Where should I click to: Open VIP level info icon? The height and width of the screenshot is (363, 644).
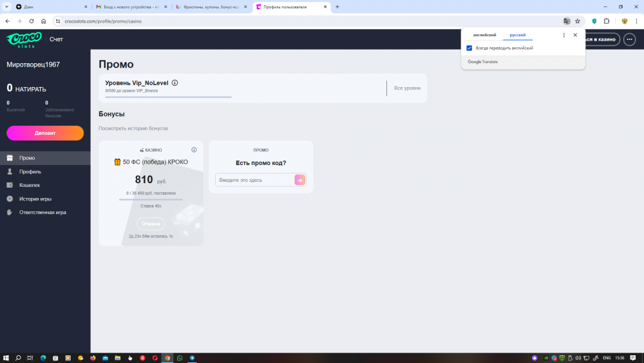[175, 83]
